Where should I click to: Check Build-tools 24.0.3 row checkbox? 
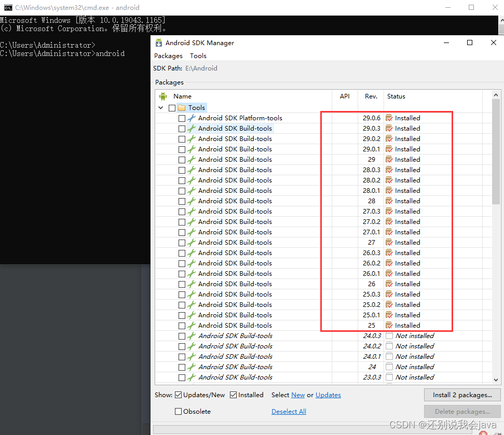pos(182,336)
